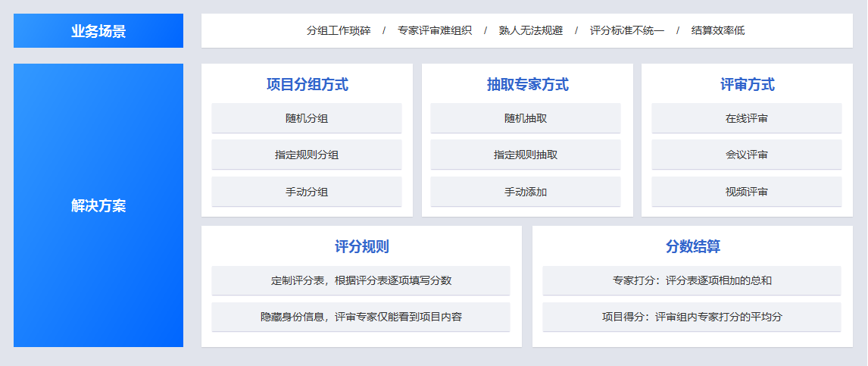Viewport: 868px width, 366px height.
Task: Click 抽取专家方式 heading
Action: tap(527, 85)
